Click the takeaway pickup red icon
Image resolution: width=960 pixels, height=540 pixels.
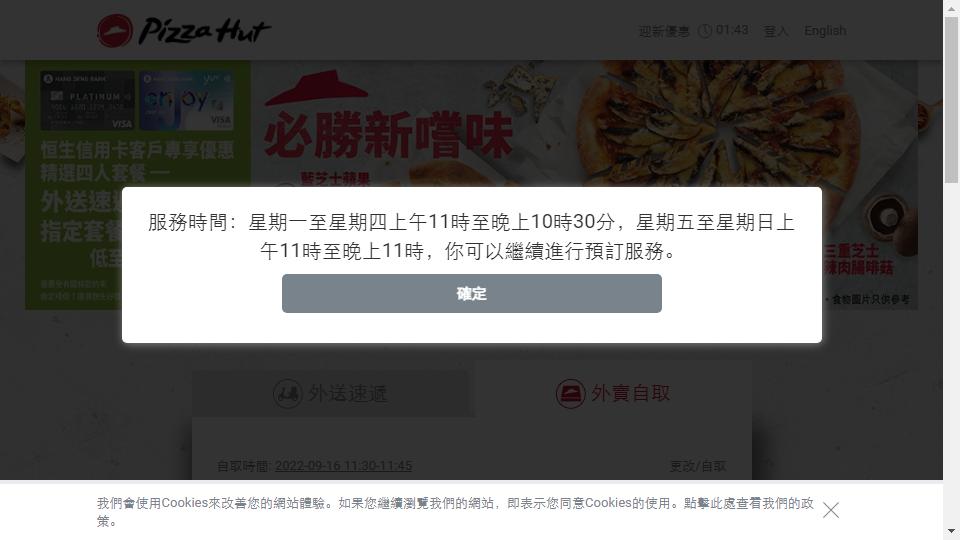pos(570,394)
